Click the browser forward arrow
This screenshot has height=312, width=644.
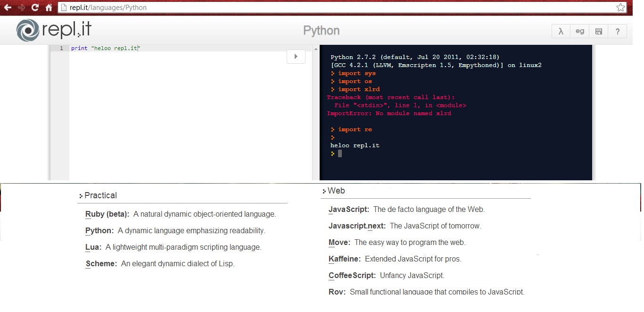(21, 8)
